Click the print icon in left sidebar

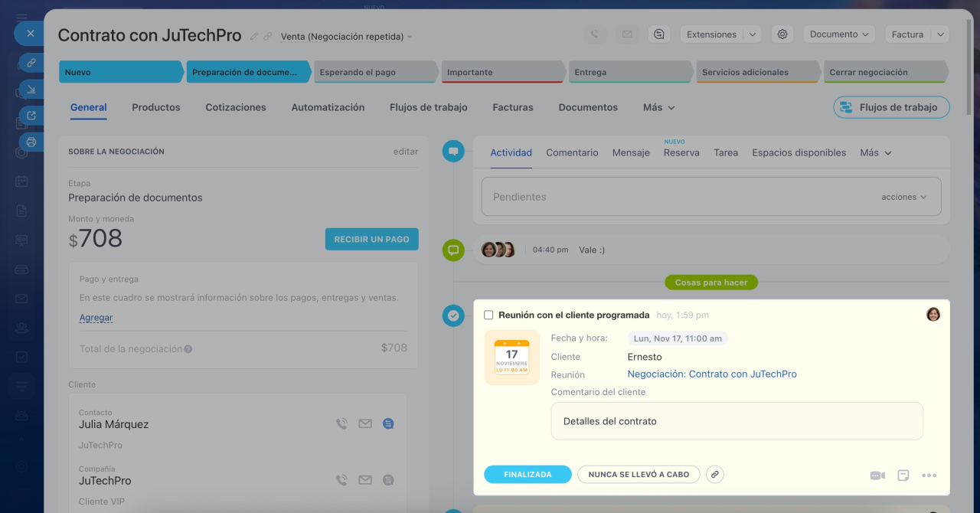pyautogui.click(x=31, y=142)
